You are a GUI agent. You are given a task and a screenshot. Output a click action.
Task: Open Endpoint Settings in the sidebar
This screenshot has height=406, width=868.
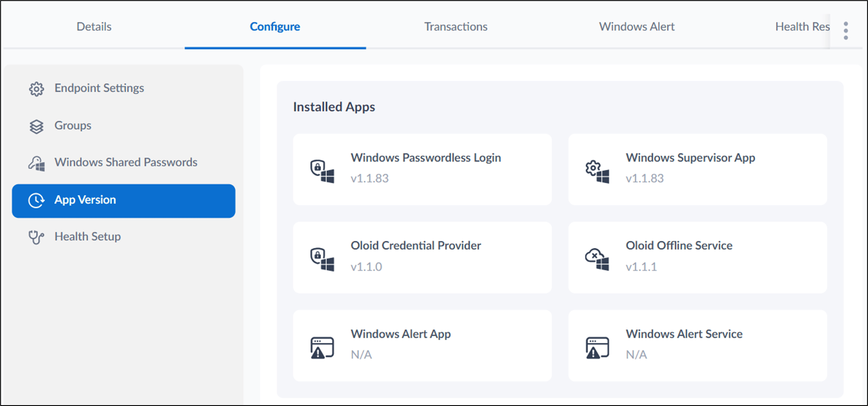click(x=124, y=88)
